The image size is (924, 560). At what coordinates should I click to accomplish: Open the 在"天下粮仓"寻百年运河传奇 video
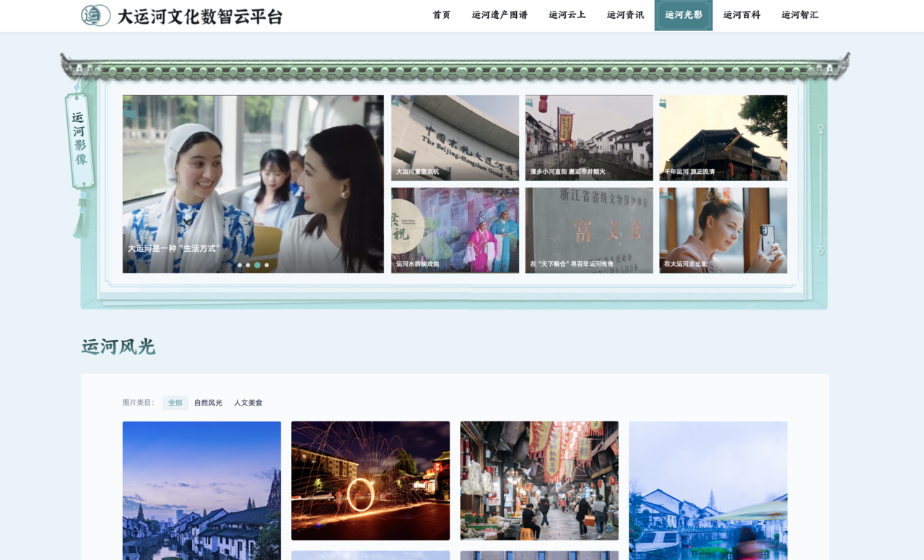click(x=589, y=229)
